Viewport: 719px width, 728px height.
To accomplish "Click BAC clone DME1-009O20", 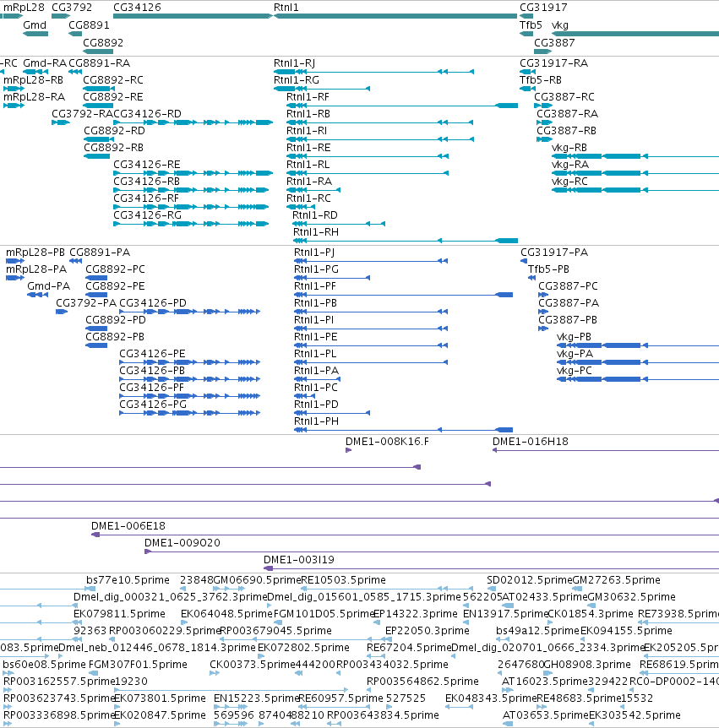I will [x=182, y=543].
